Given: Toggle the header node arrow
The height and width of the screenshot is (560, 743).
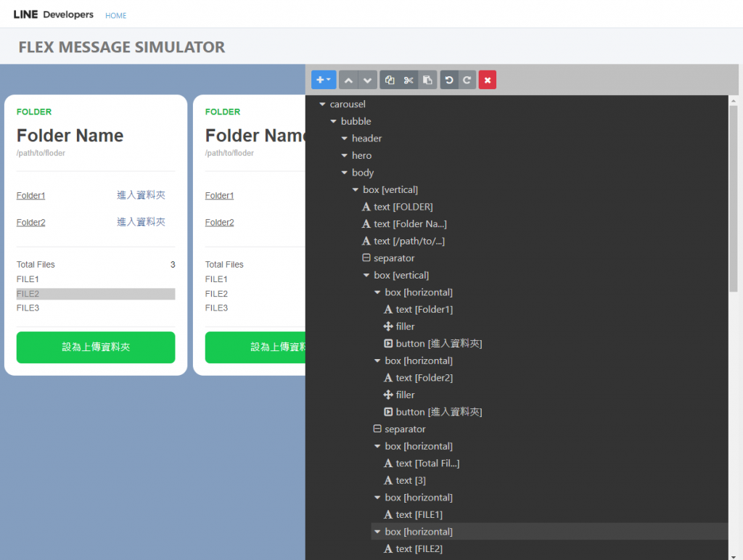Looking at the screenshot, I should pyautogui.click(x=345, y=139).
